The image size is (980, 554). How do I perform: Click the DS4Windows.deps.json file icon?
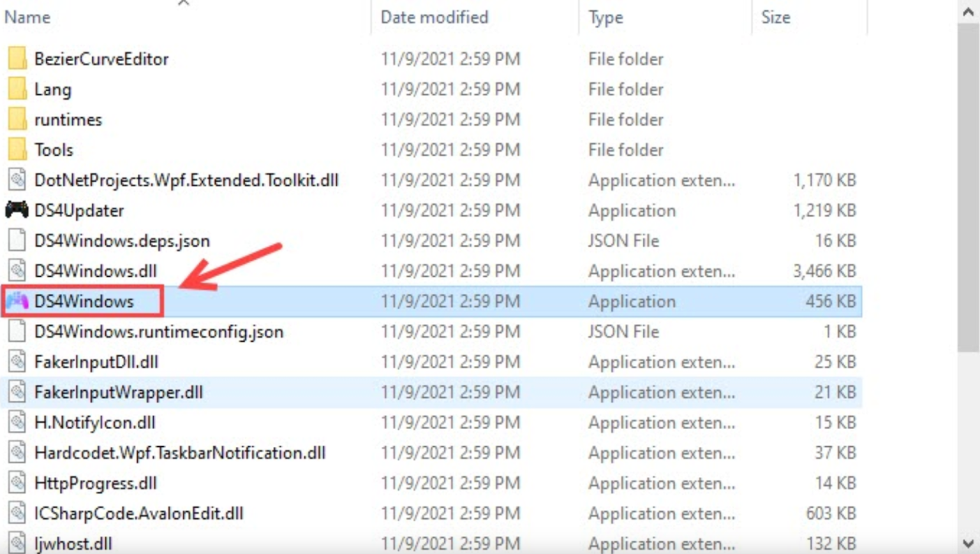coord(17,240)
